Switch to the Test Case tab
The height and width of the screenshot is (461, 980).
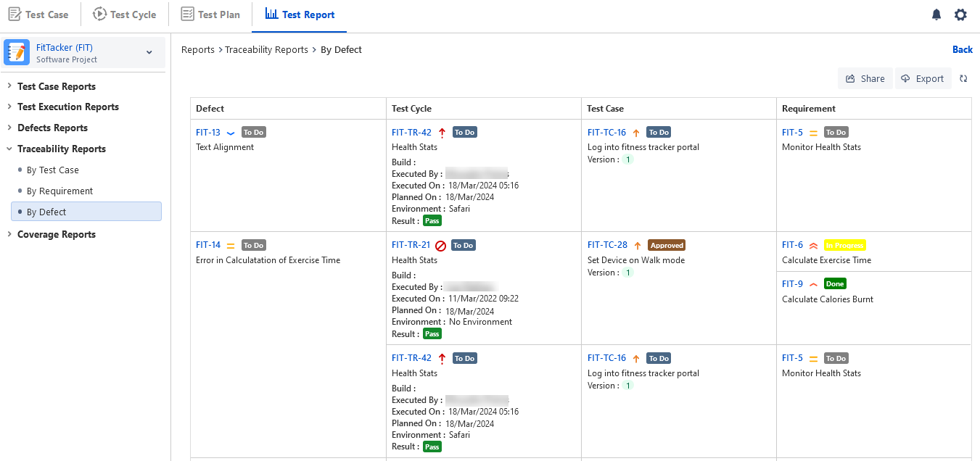point(38,14)
